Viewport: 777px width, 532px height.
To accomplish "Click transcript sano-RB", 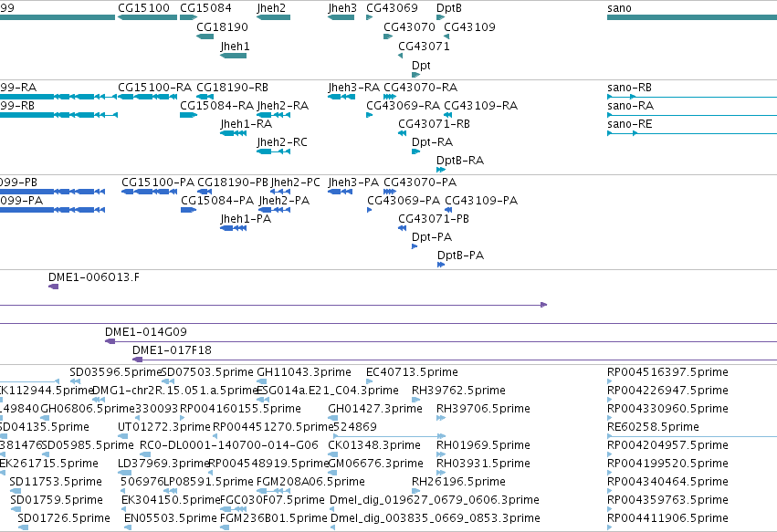I will pos(629,88).
